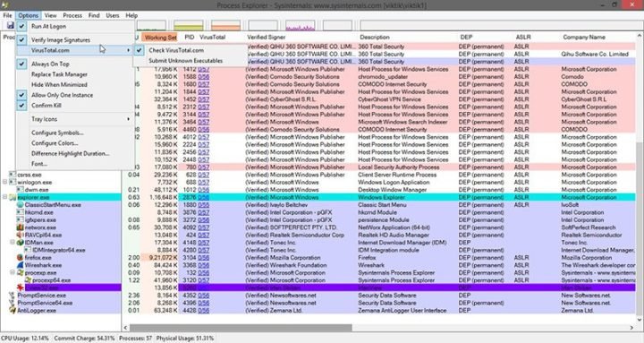
Task: Enable Replace Task Manager
Action: pos(76,74)
